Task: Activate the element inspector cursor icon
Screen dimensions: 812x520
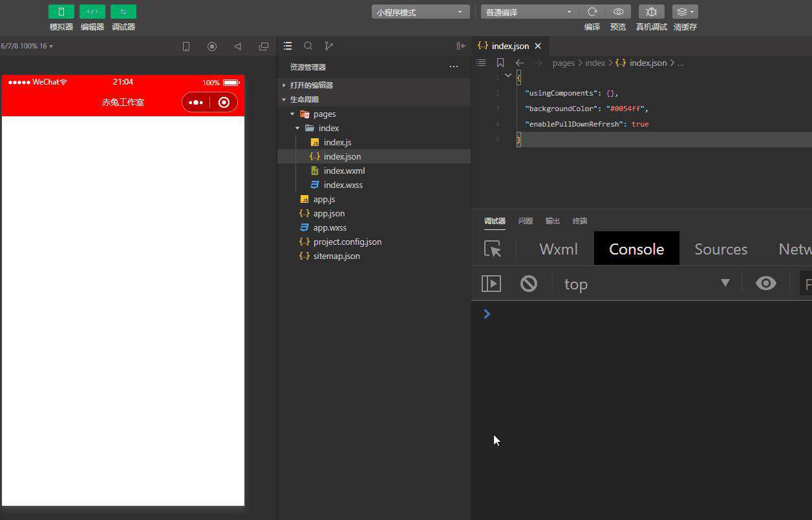Action: (493, 249)
